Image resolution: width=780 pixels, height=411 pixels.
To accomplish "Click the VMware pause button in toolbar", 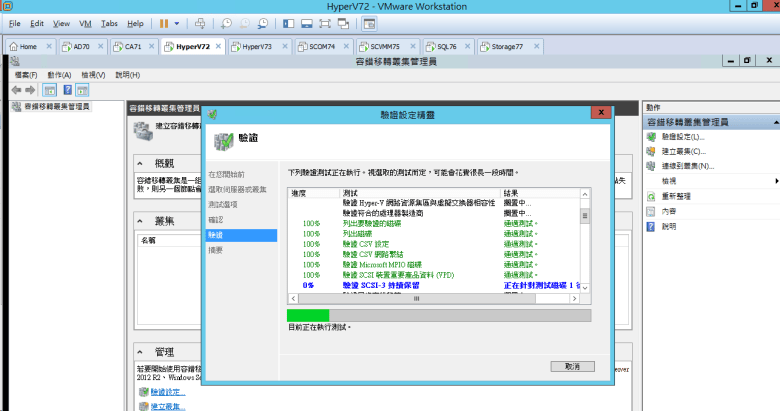I will [x=163, y=22].
